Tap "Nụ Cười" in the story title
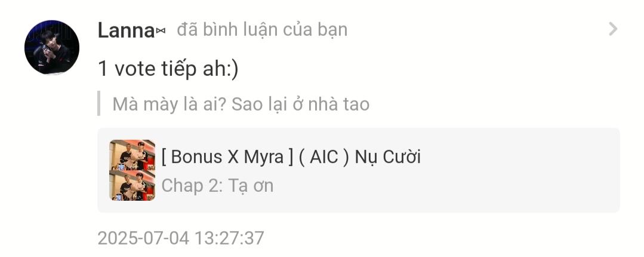The image size is (644, 257). coord(388,157)
